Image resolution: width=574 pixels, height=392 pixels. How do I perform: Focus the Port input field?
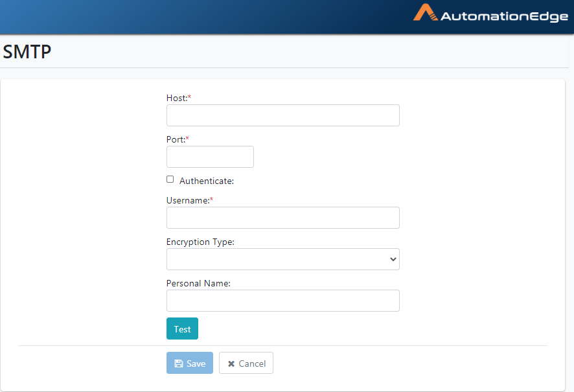click(210, 157)
